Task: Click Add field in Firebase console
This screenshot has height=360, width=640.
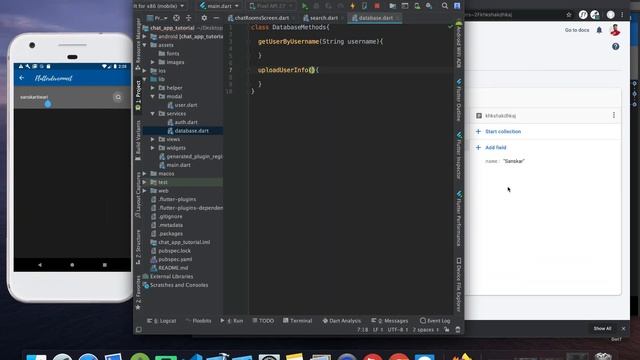Action: (x=491, y=147)
